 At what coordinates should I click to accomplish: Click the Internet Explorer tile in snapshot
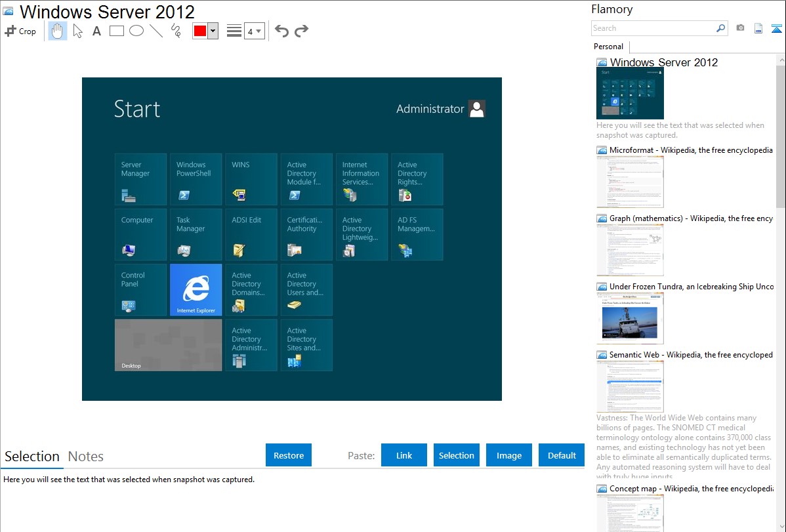click(196, 290)
